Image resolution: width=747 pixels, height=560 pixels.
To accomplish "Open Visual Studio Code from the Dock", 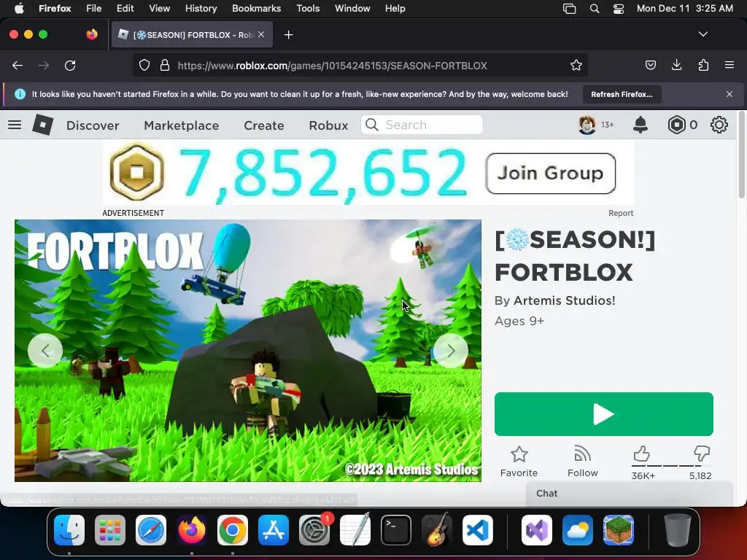I will pyautogui.click(x=477, y=530).
